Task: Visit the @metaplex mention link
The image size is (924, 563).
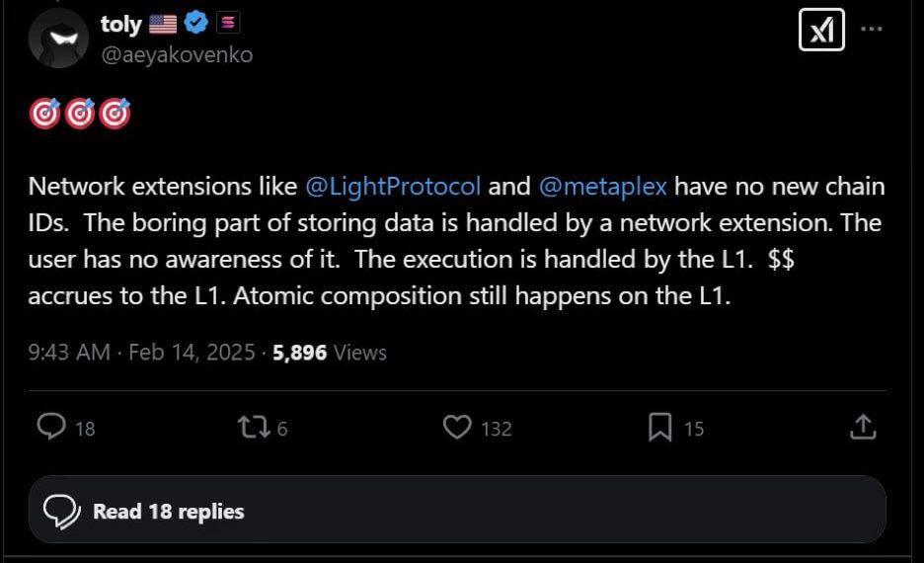Action: 603,186
